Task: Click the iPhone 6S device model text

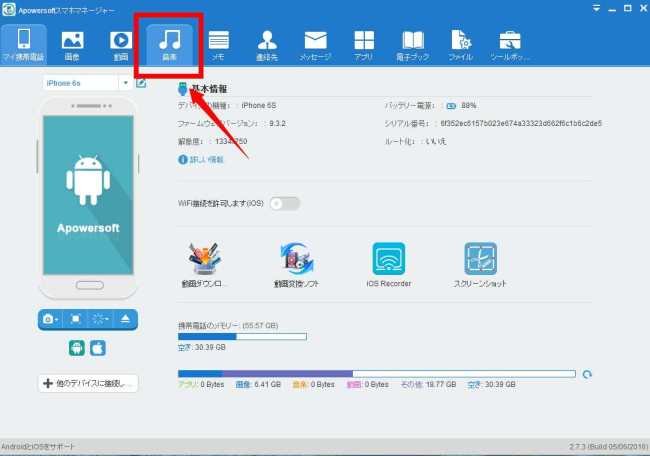Action: pyautogui.click(x=259, y=105)
